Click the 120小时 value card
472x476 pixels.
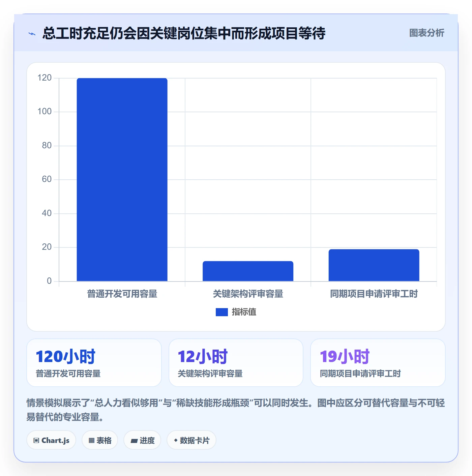(x=94, y=363)
